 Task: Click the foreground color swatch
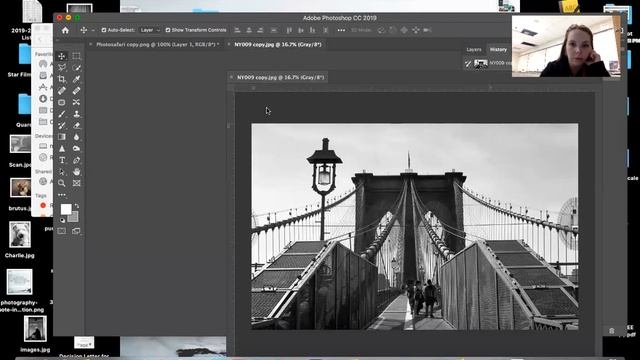(66, 209)
